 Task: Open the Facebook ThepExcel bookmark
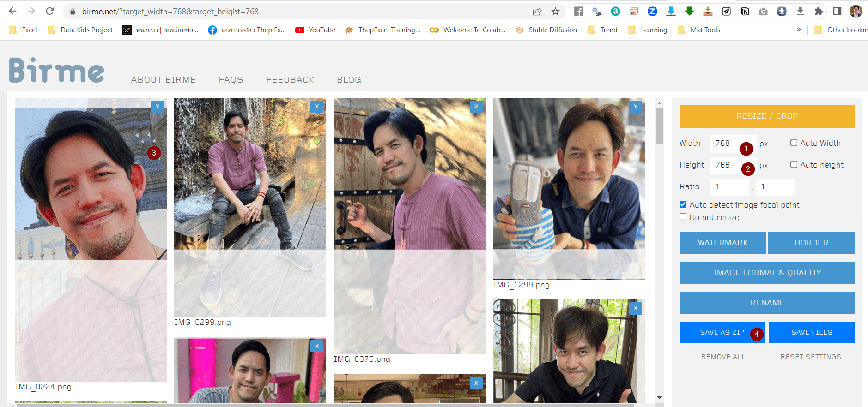click(x=247, y=30)
